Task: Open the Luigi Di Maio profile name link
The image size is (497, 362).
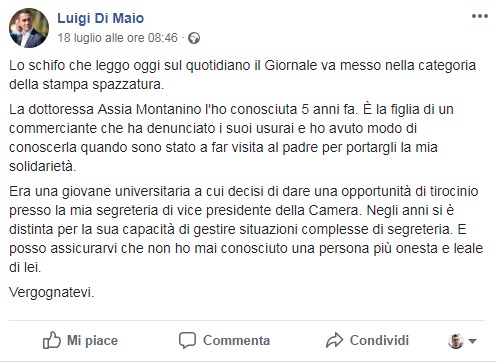Action: (x=101, y=18)
